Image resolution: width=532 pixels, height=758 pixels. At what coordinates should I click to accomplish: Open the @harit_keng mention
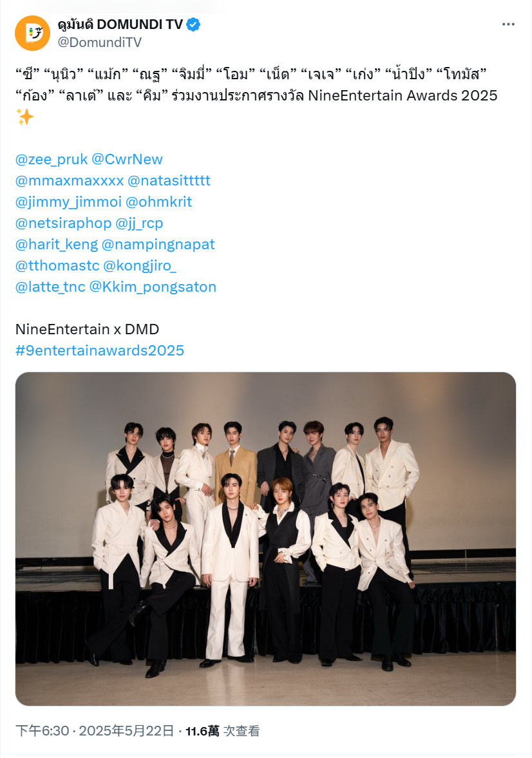click(57, 244)
